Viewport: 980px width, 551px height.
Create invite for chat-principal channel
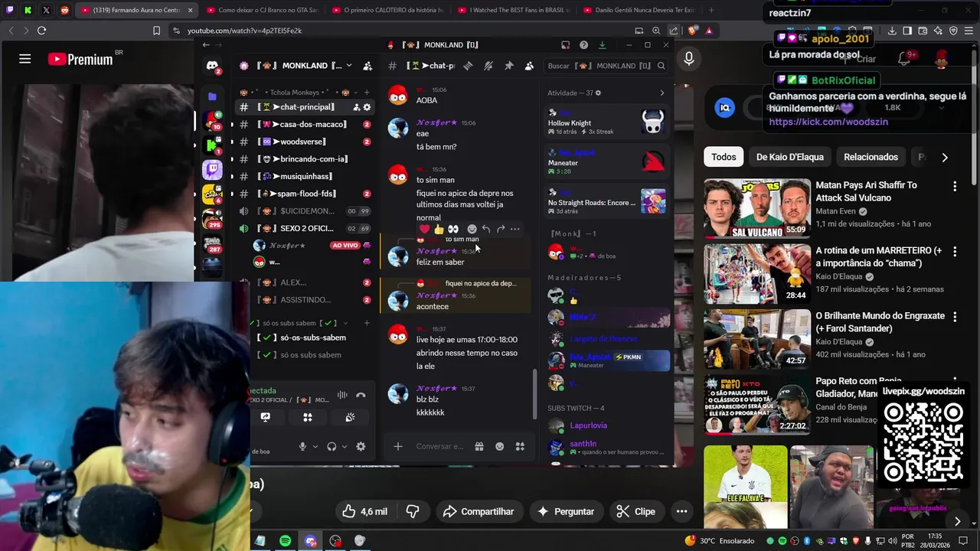click(x=356, y=107)
